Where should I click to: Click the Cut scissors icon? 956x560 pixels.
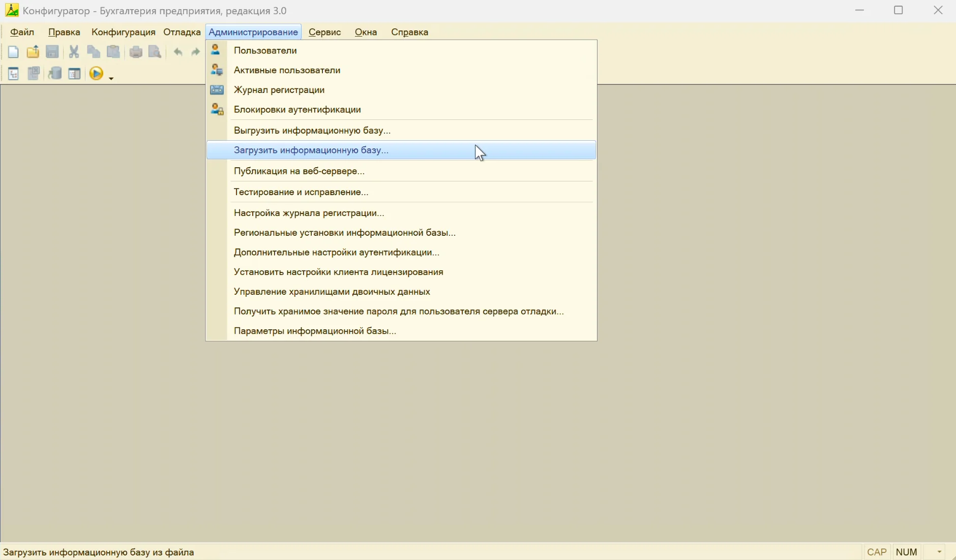74,52
